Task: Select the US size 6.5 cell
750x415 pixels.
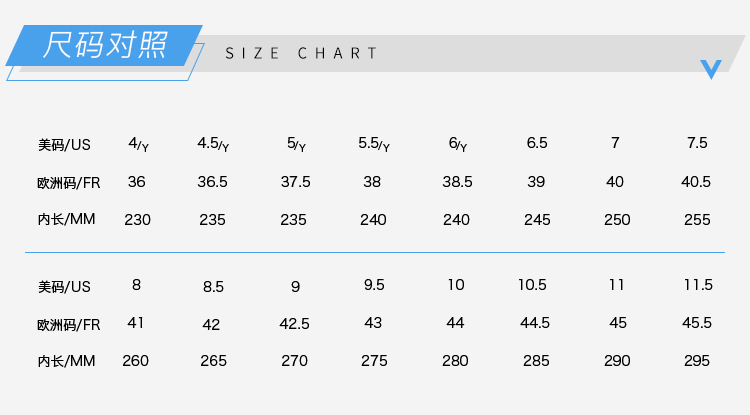Action: pos(537,143)
